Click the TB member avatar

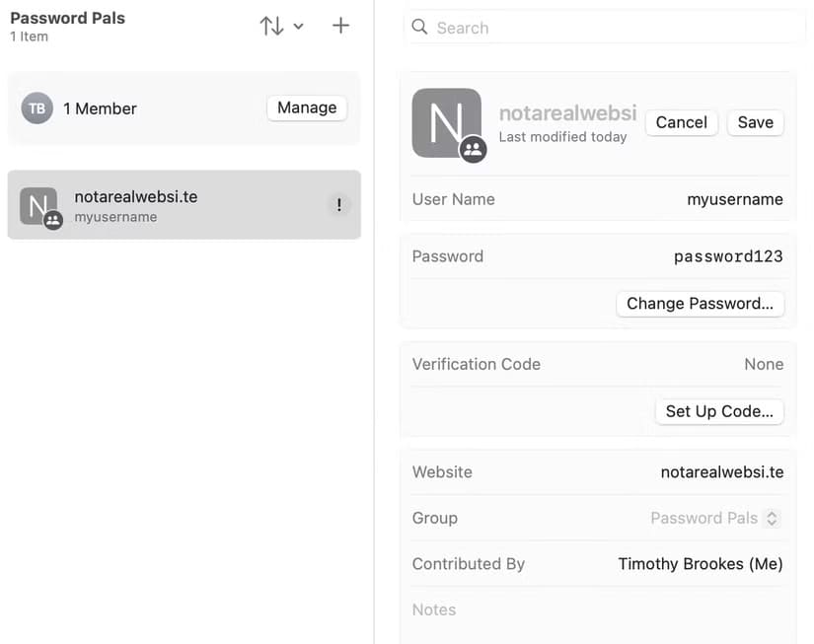click(x=37, y=108)
